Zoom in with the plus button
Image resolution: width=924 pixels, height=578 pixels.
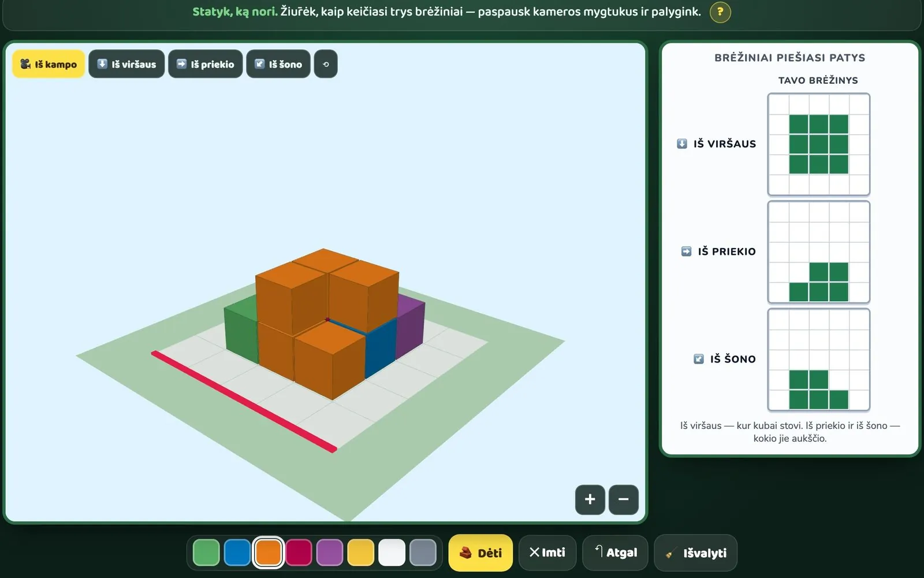[590, 499]
